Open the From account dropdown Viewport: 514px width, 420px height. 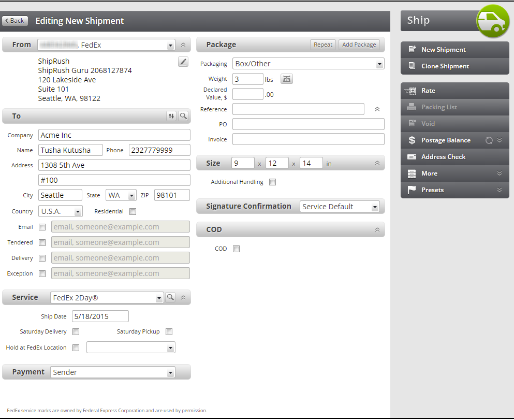[x=170, y=45]
